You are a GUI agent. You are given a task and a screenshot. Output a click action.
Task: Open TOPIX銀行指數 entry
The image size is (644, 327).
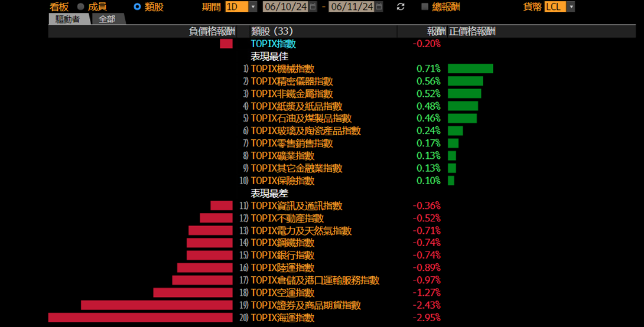coord(282,255)
